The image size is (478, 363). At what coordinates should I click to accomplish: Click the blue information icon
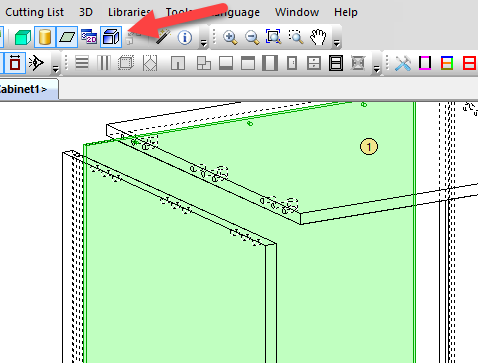click(185, 37)
